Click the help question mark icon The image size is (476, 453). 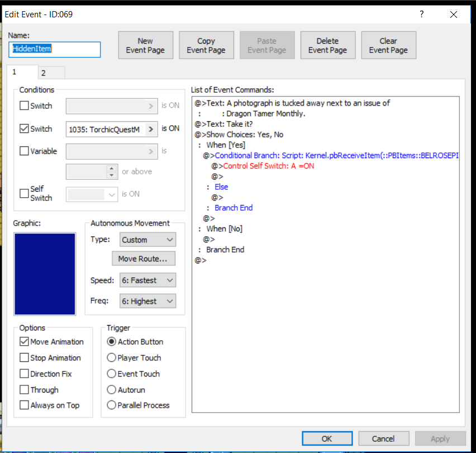click(421, 15)
